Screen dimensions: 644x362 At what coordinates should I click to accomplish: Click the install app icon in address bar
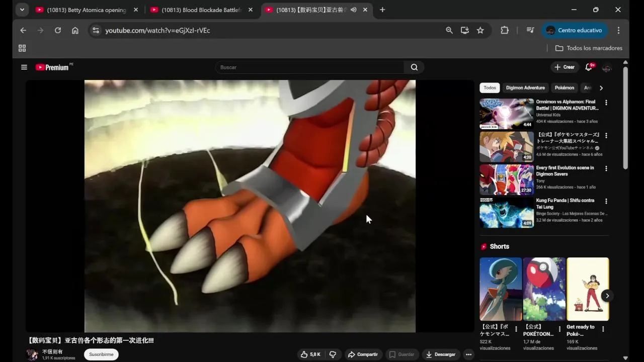(465, 30)
